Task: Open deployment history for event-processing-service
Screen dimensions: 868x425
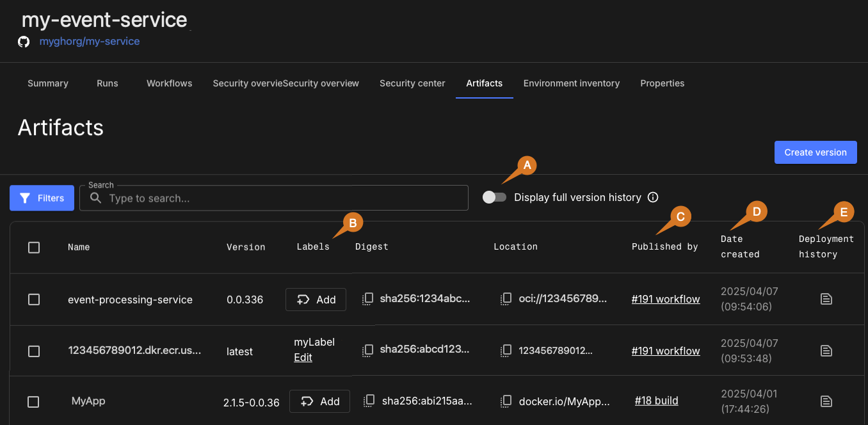Action: (826, 299)
